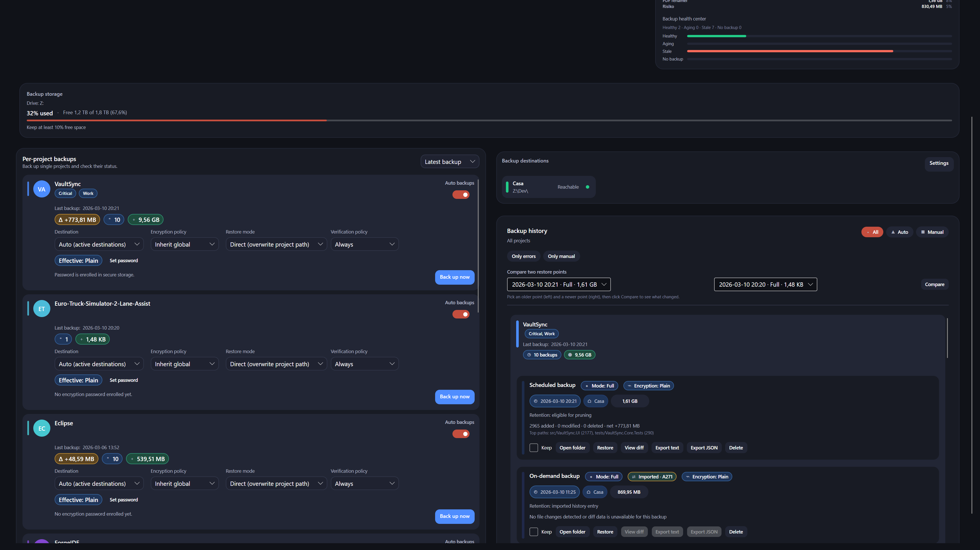980x550 pixels.
Task: Click the key icon on the Encryption: Plain badge
Action: (630, 386)
